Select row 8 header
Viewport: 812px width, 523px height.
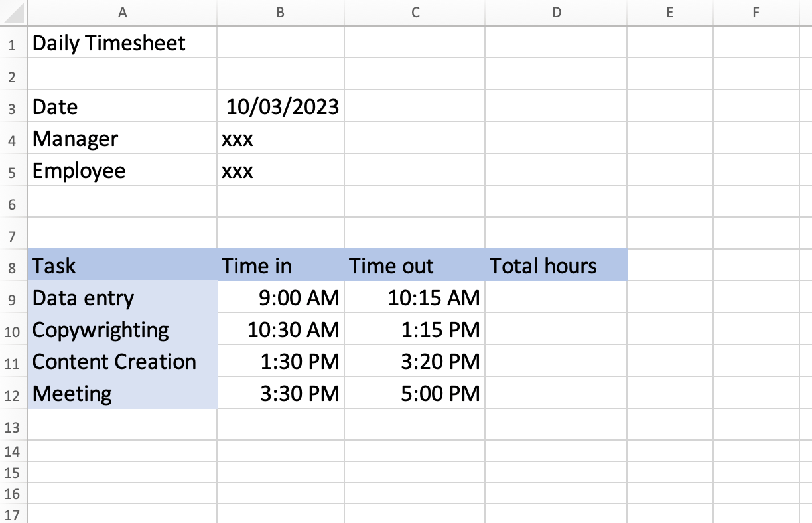click(x=13, y=267)
